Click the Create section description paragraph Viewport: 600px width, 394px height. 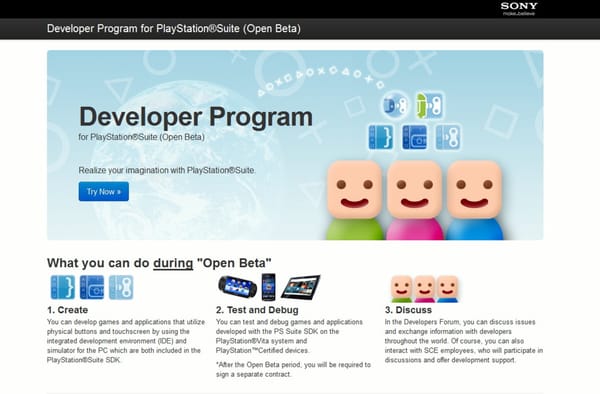click(x=126, y=341)
